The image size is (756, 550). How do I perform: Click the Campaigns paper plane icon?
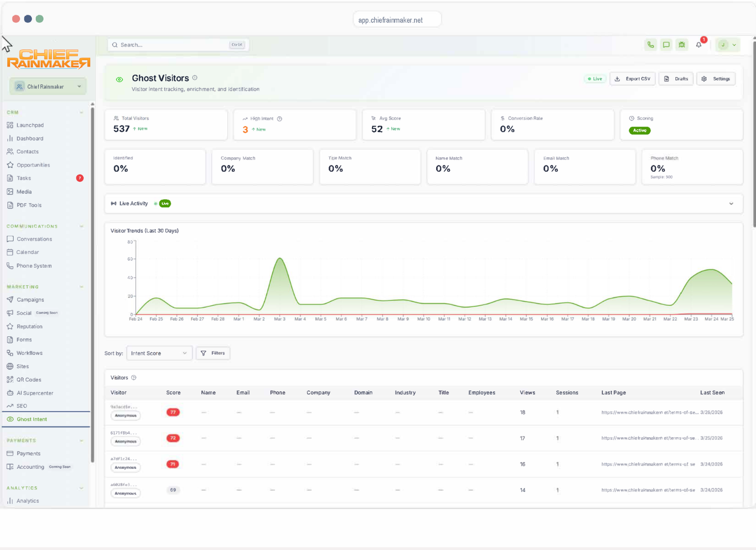click(10, 300)
